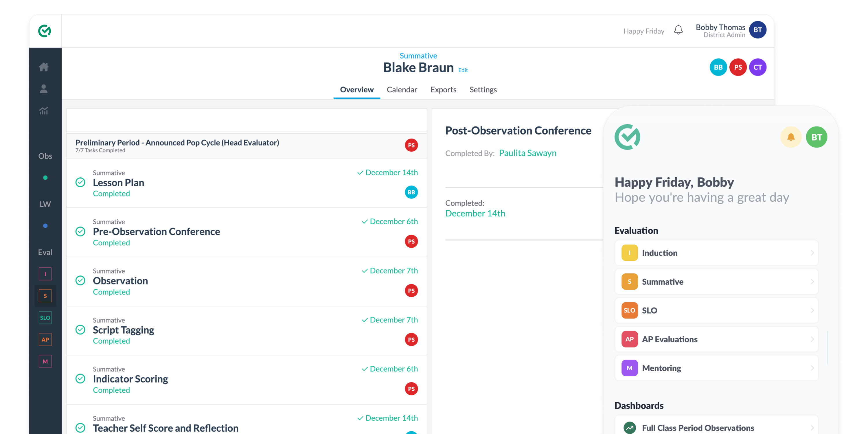
Task: Click the purple CT avatar circle
Action: click(757, 67)
